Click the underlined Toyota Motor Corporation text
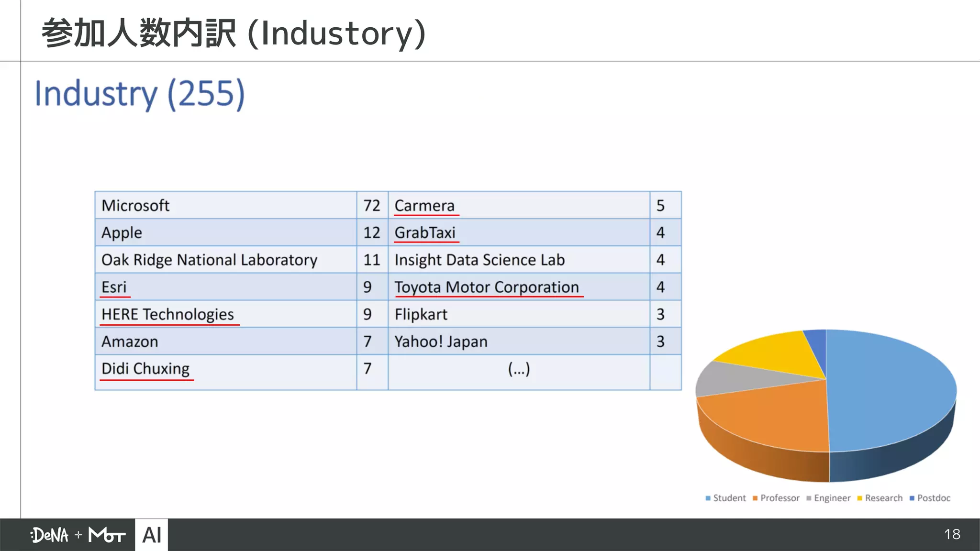This screenshot has width=980, height=551. (486, 287)
